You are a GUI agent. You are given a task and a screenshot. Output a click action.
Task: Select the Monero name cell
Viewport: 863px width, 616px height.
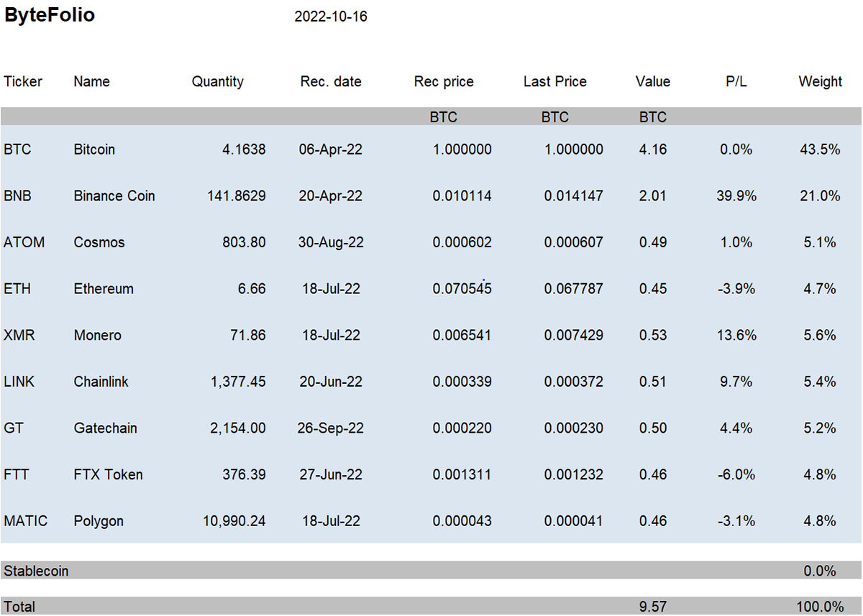click(x=97, y=335)
